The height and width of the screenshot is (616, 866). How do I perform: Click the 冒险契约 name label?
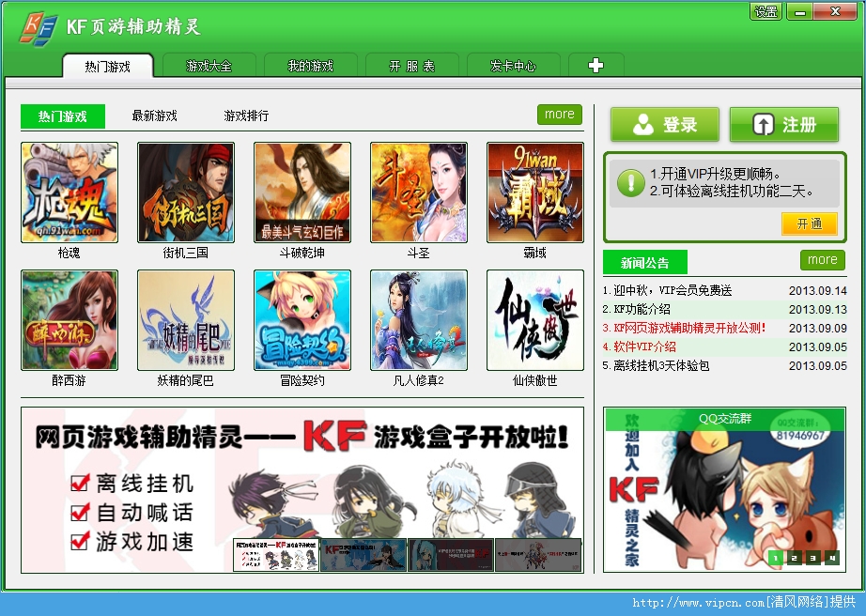pyautogui.click(x=302, y=380)
